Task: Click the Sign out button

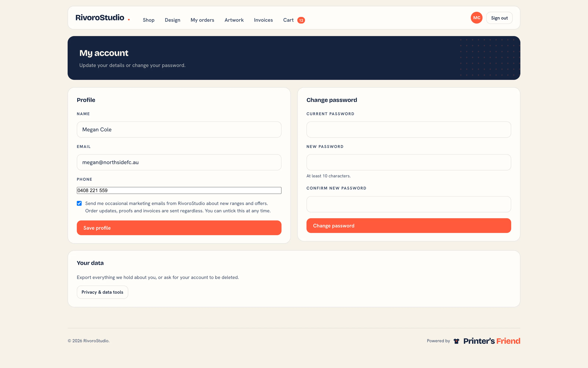Action: pos(499,18)
